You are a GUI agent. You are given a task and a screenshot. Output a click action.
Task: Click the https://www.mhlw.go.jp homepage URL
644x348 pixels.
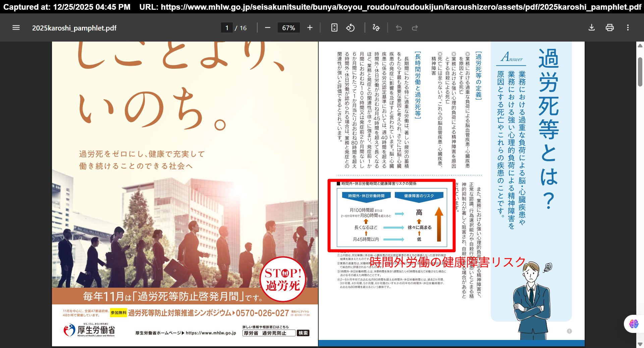(x=211, y=333)
